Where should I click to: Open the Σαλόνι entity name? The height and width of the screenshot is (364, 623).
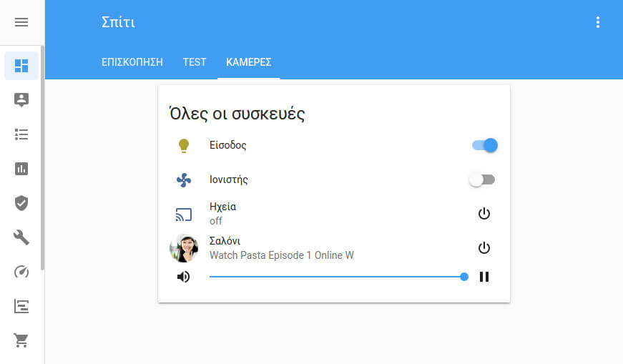225,241
